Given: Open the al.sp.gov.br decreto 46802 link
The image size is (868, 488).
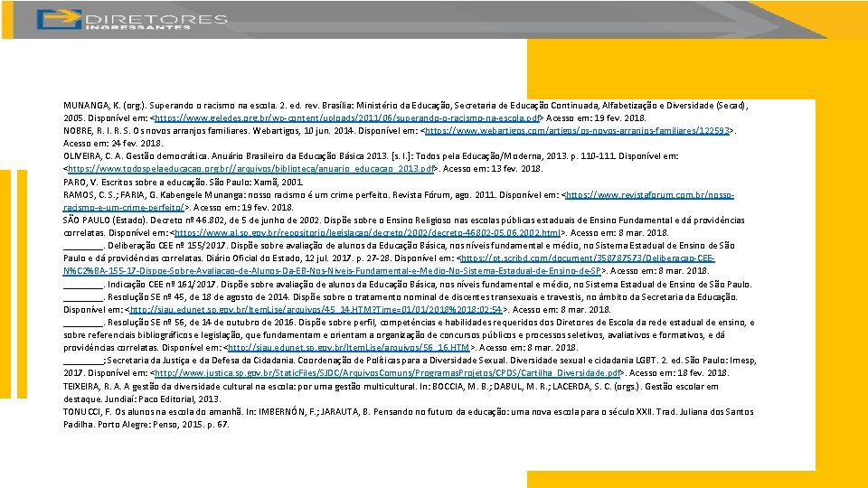Looking at the screenshot, I should 368,233.
